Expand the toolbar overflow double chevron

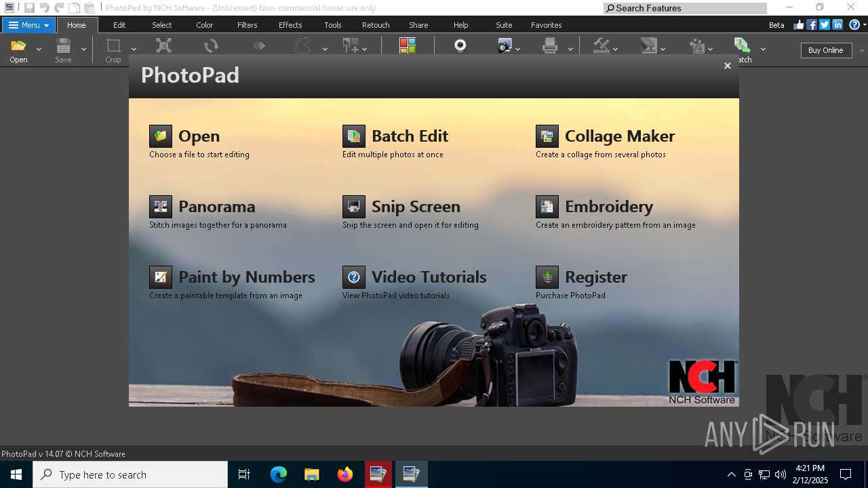[x=863, y=50]
